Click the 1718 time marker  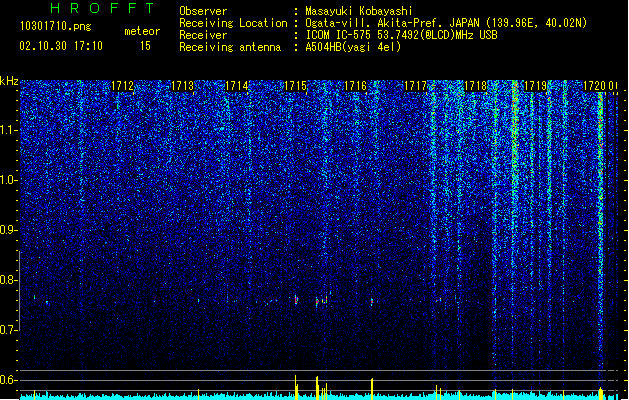[x=475, y=86]
